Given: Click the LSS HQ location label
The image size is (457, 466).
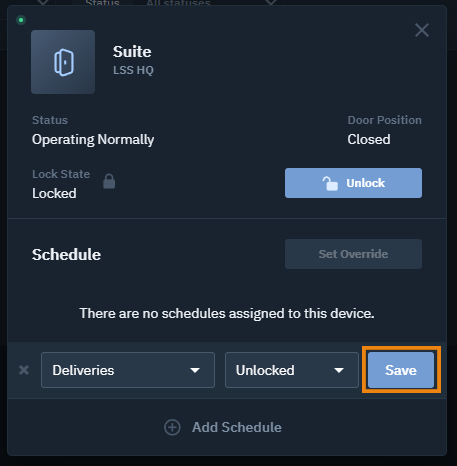Looking at the screenshot, I should [x=133, y=70].
